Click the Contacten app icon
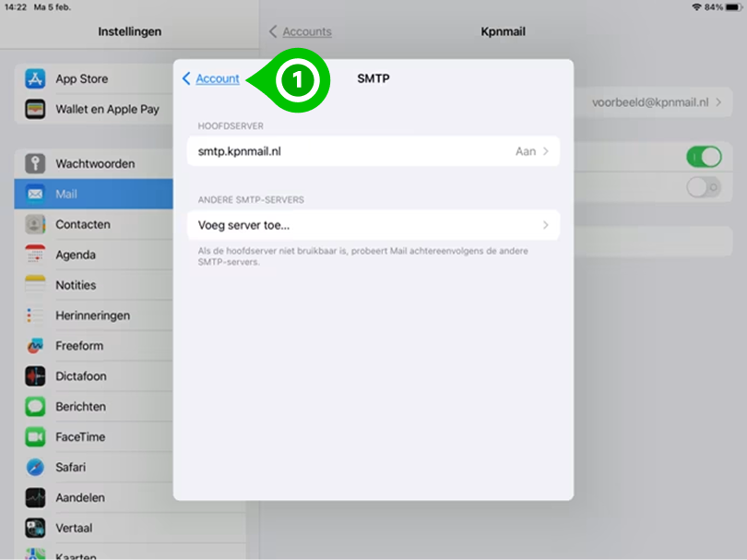Image resolution: width=747 pixels, height=560 pixels. tap(35, 224)
